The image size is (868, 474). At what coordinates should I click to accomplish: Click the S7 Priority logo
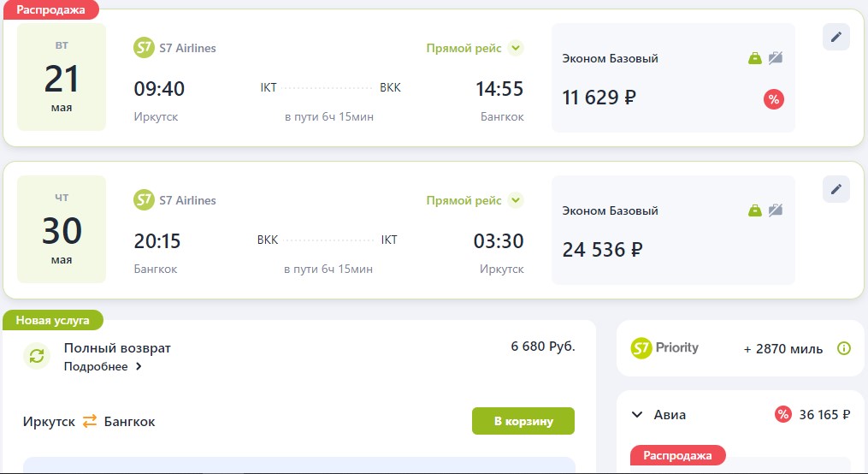pyautogui.click(x=664, y=348)
